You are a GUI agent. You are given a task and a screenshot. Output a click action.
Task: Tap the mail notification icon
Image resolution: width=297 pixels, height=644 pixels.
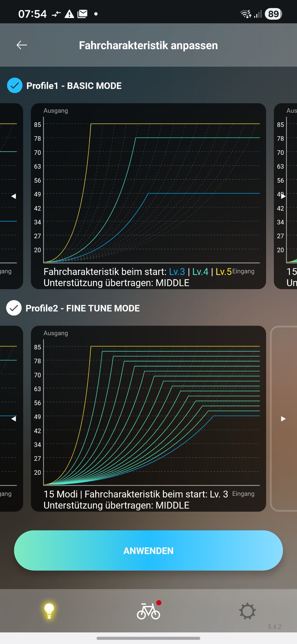82,14
